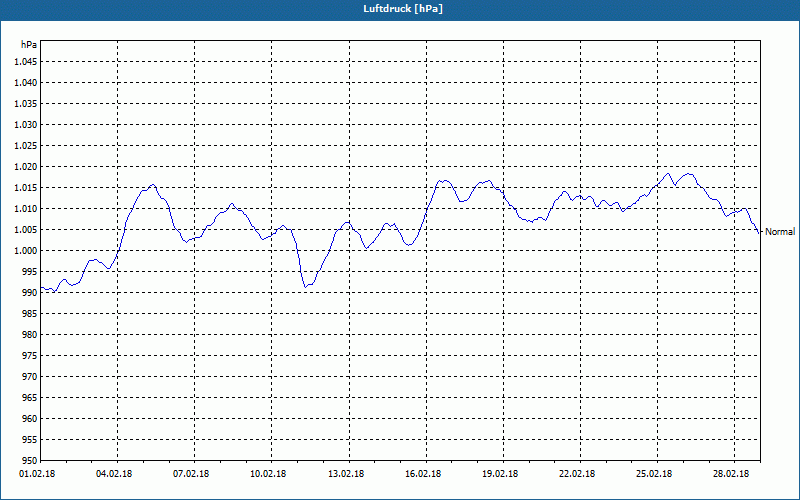Click the 1.015 y-axis label
Viewport: 800px width, 500px height.
[x=26, y=188]
